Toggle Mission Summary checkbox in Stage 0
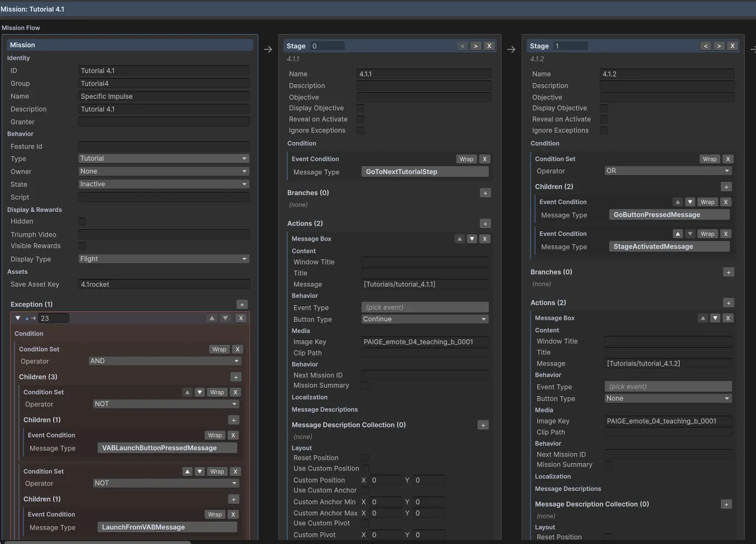Image resolution: width=756 pixels, height=544 pixels. pos(365,386)
